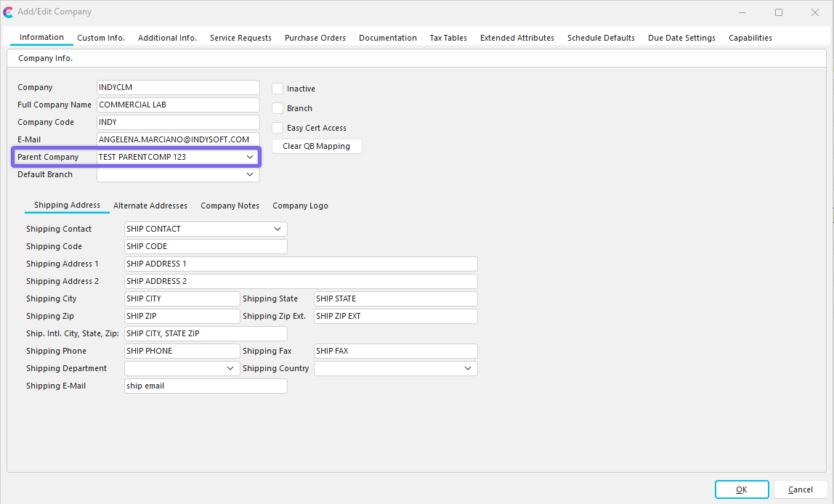This screenshot has width=834, height=504.
Task: Click the Clear QB Mapping button
Action: click(x=316, y=146)
